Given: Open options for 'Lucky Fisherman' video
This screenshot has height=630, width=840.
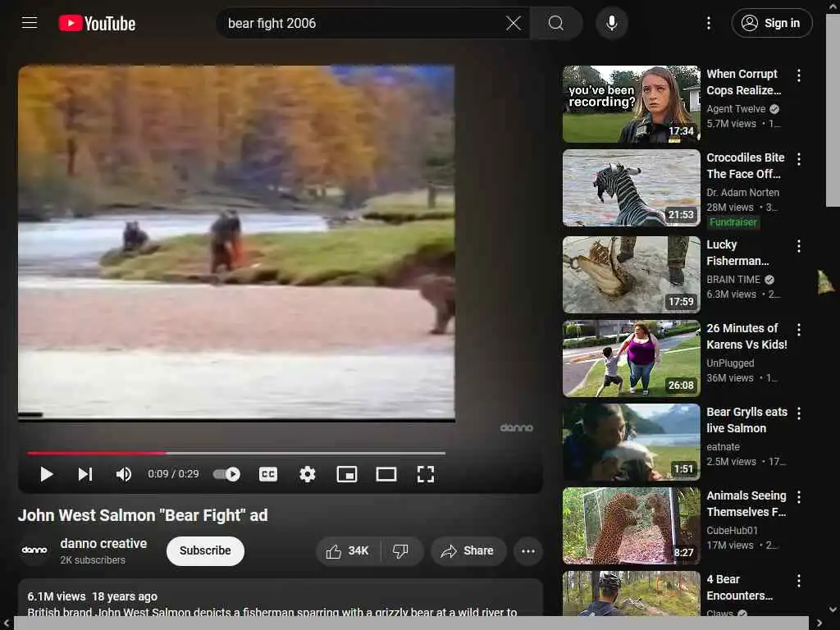Looking at the screenshot, I should (x=798, y=246).
